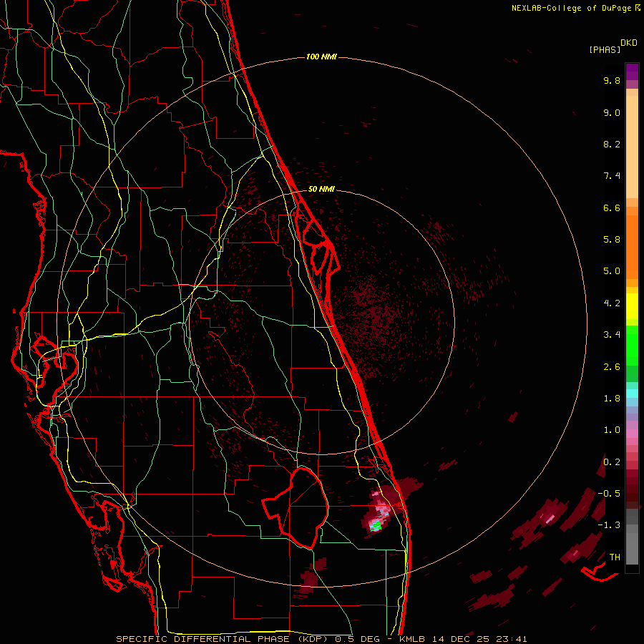Pick the cyan color bar segment
The image size is (644, 644).
pos(632,394)
